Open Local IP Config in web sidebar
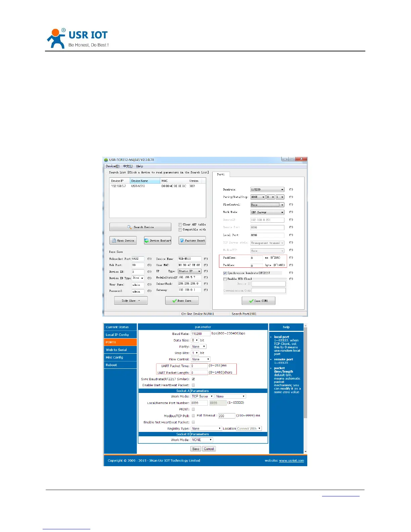 tap(121, 335)
